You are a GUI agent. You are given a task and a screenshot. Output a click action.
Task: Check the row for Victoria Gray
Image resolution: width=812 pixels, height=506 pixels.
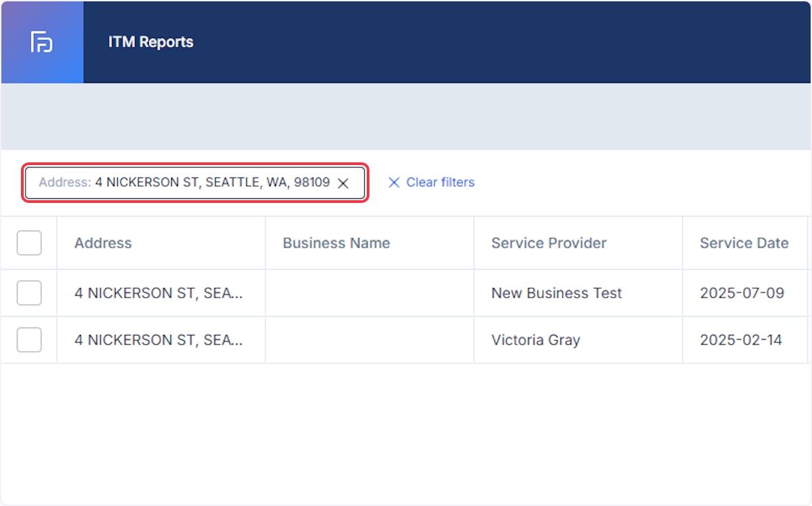29,340
